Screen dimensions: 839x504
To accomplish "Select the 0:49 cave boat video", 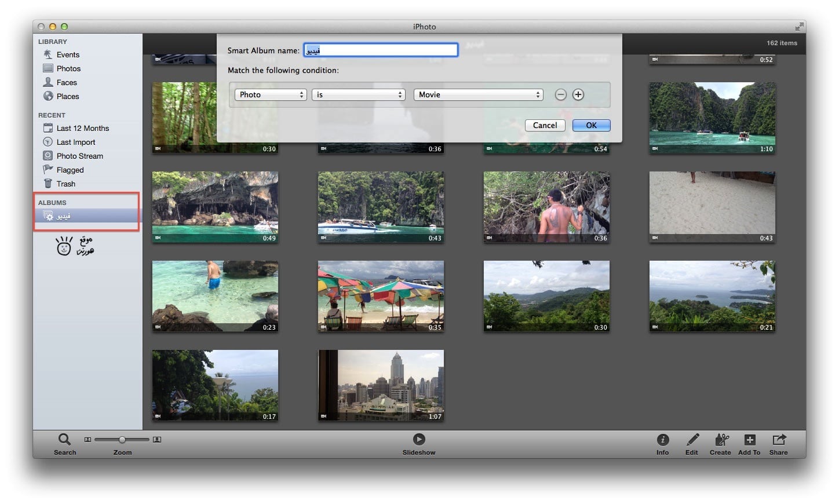I will coord(215,207).
